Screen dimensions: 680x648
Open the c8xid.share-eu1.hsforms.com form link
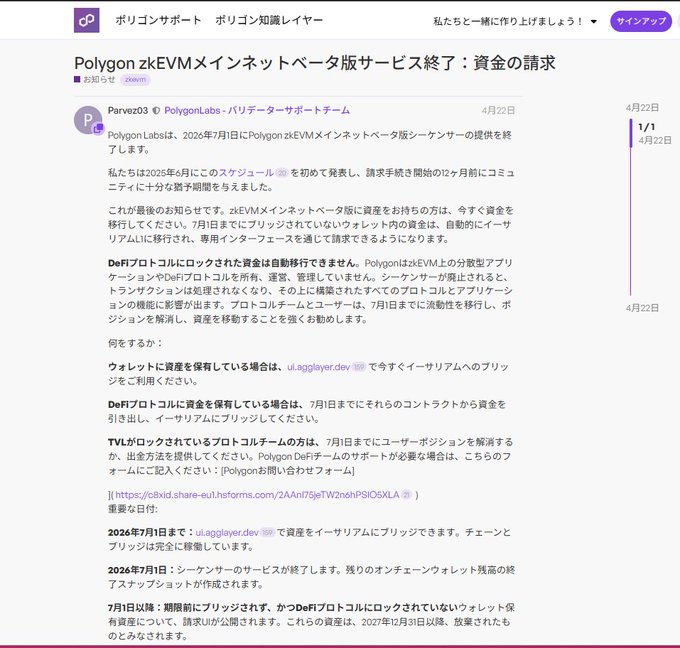tap(257, 495)
